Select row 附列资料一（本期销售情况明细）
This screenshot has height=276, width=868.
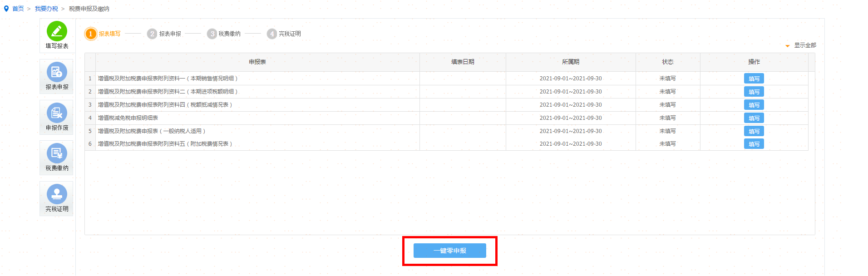447,79
